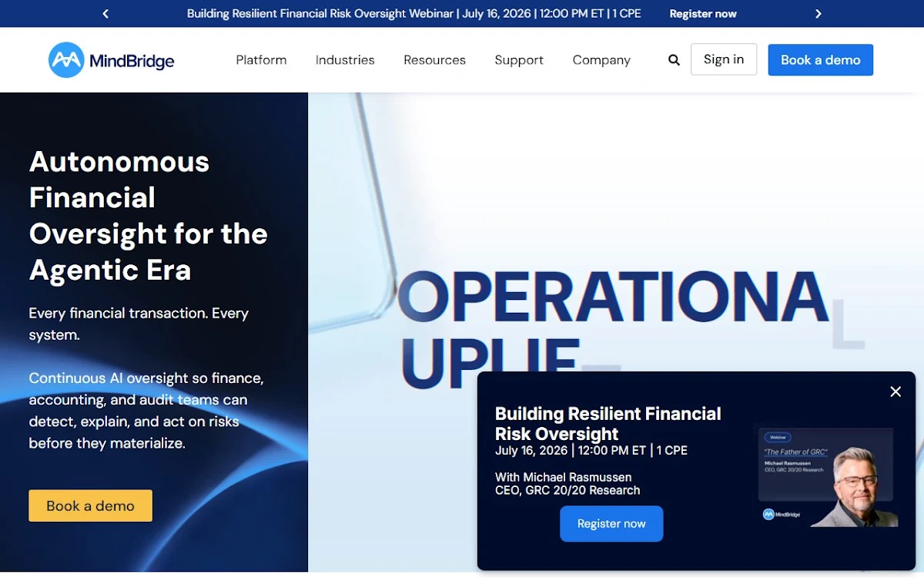Open webinar thumbnail with Michael Rasmussen photo
This screenshot has width=924, height=578.
(828, 477)
